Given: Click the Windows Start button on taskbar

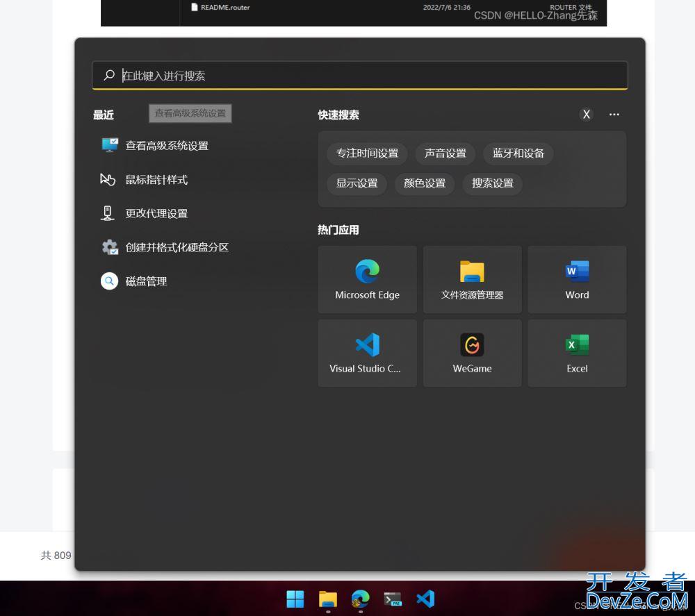Looking at the screenshot, I should (x=295, y=599).
